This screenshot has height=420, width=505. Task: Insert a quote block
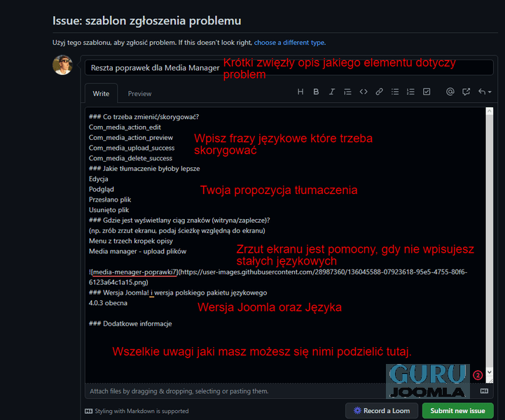click(x=347, y=92)
